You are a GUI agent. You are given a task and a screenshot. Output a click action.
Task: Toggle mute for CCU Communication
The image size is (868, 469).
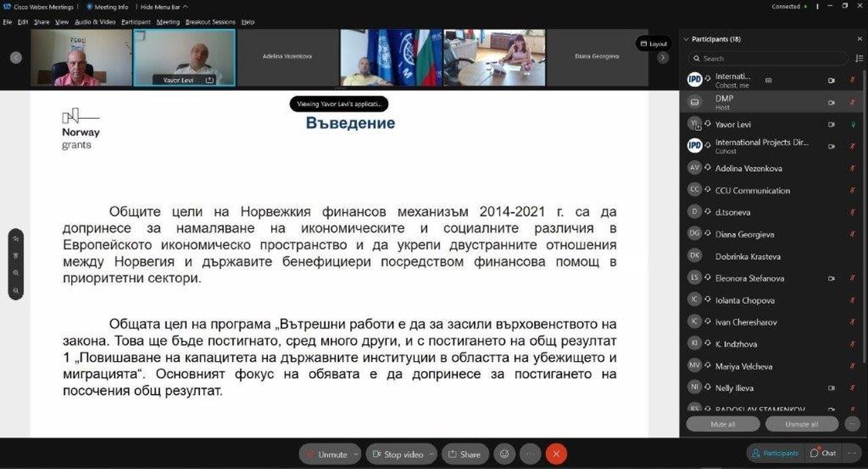[x=852, y=191]
